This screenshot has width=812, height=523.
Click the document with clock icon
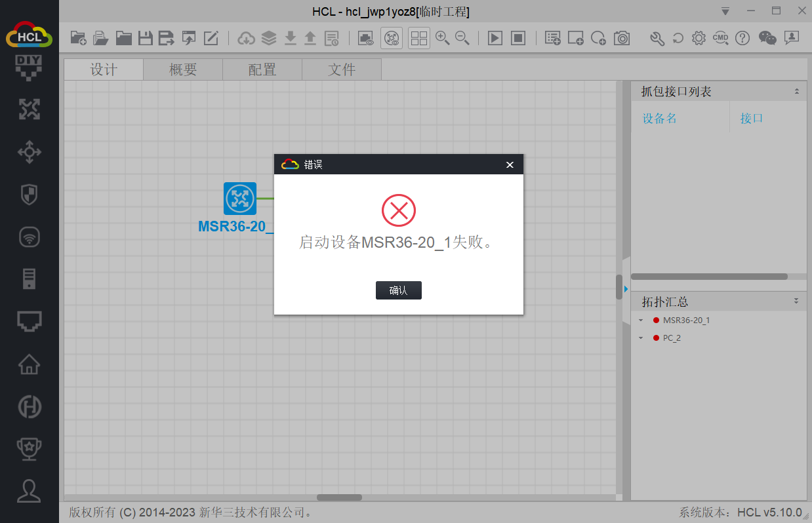click(x=332, y=38)
